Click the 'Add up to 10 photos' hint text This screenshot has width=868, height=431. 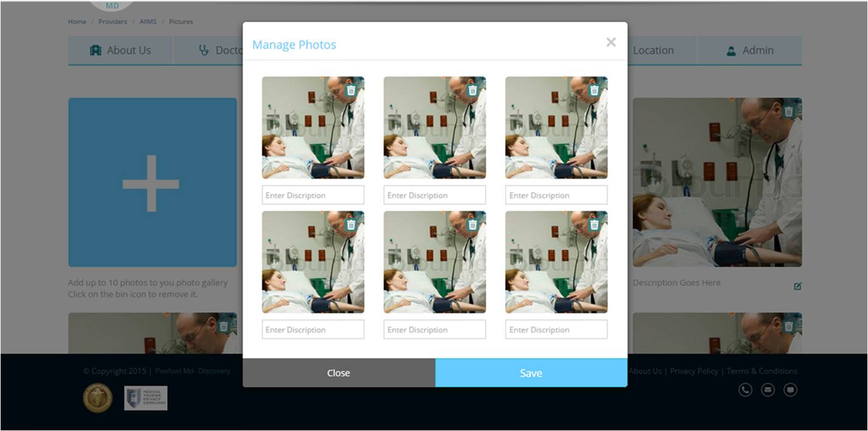pos(148,282)
